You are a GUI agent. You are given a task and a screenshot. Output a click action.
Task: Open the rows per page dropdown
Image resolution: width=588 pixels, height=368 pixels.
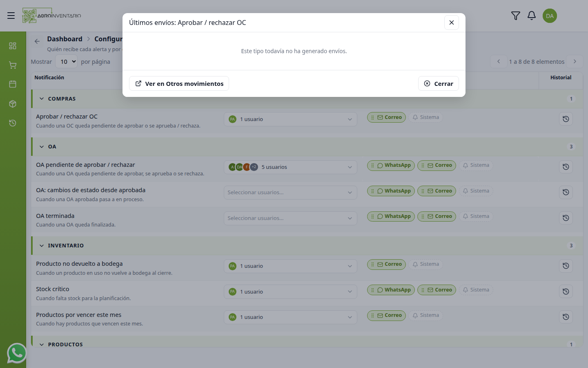click(66, 61)
